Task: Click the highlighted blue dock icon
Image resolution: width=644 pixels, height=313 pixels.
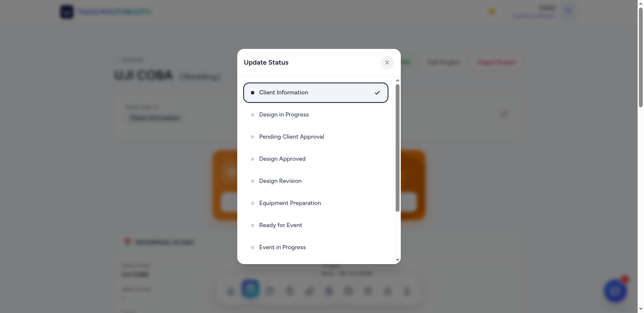Action: [x=250, y=289]
